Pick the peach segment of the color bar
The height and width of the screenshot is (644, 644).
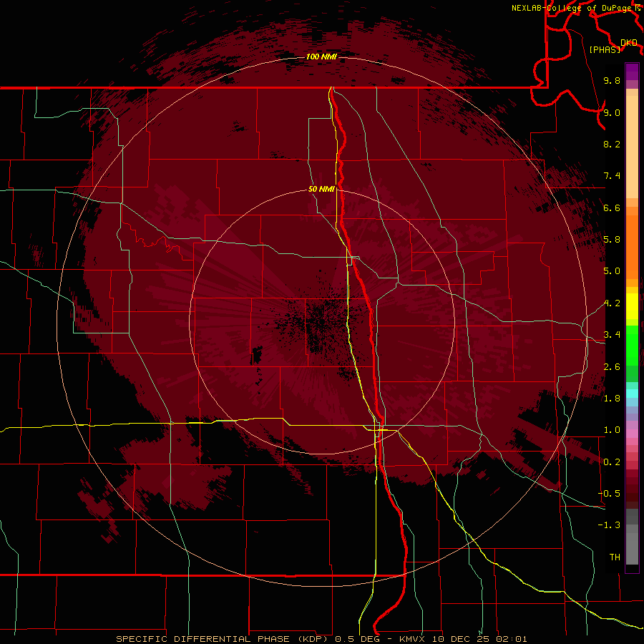click(632, 147)
